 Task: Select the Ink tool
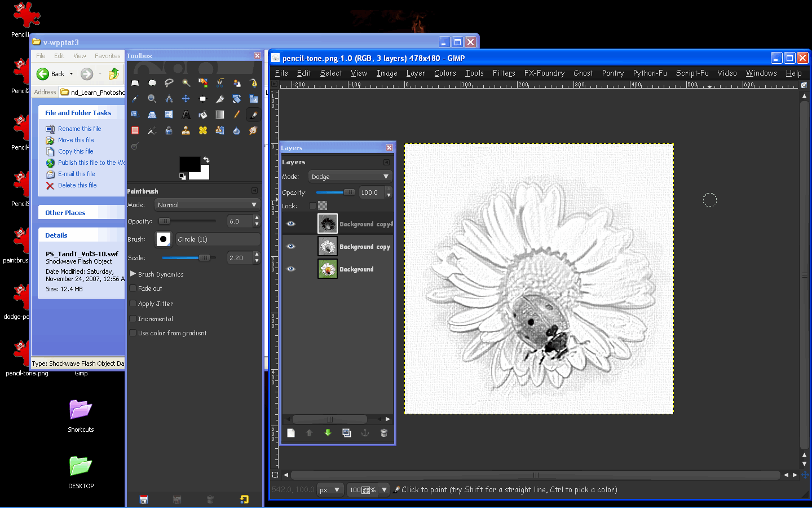coord(169,130)
